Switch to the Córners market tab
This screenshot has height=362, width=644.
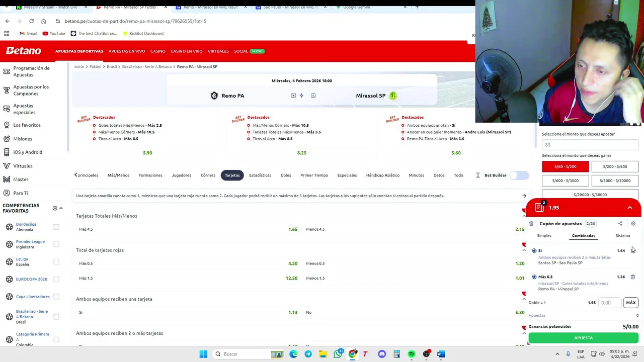coord(208,175)
